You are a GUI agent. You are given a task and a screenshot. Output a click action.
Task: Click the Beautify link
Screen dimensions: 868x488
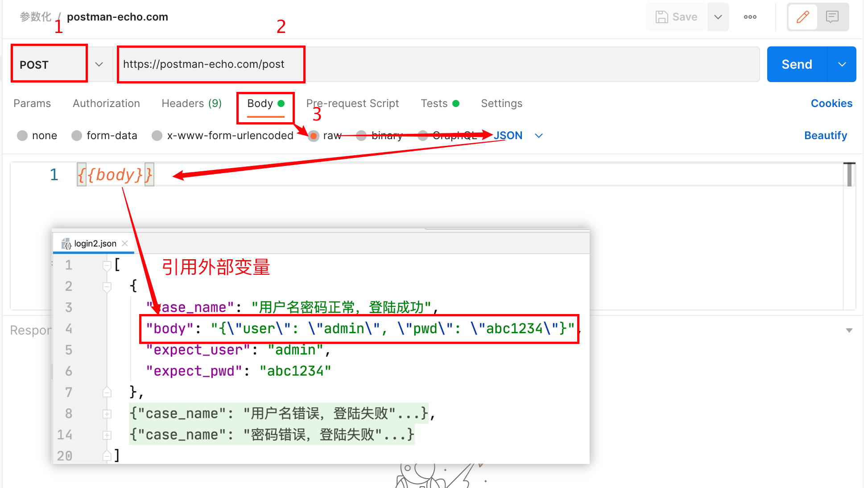[x=825, y=136]
